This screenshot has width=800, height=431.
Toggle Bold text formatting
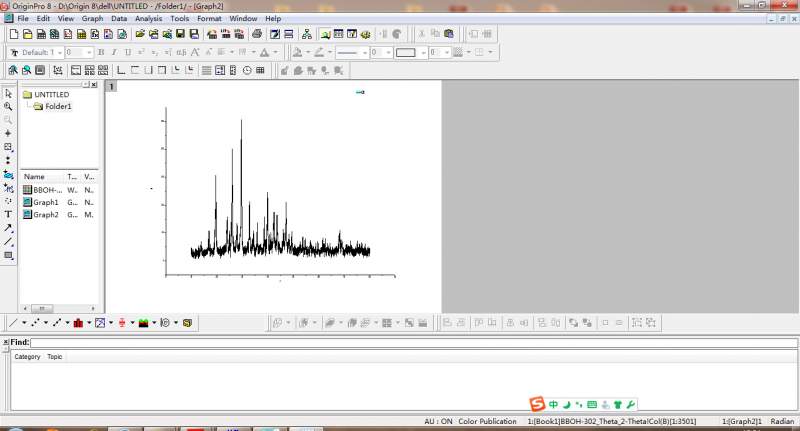pyautogui.click(x=101, y=52)
